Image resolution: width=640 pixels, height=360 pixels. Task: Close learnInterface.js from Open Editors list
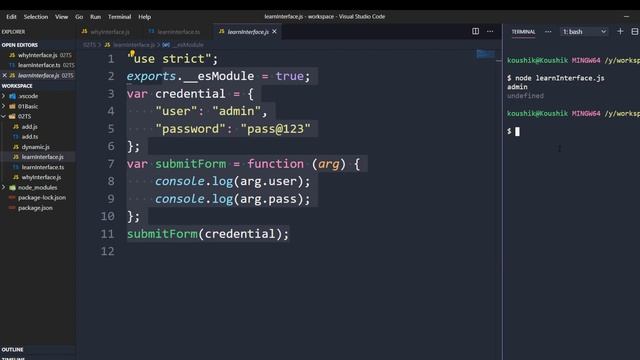(4, 76)
